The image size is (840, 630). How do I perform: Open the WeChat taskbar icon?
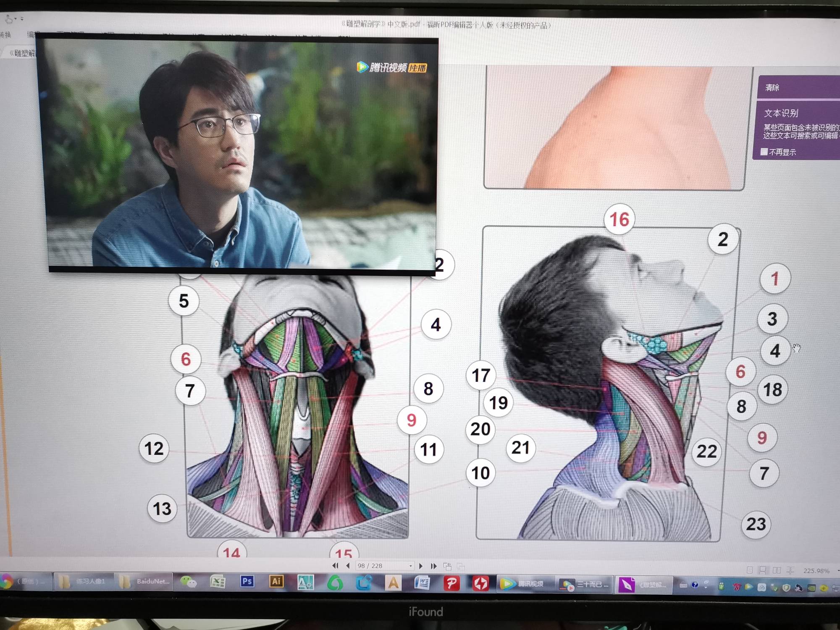pos(188,582)
